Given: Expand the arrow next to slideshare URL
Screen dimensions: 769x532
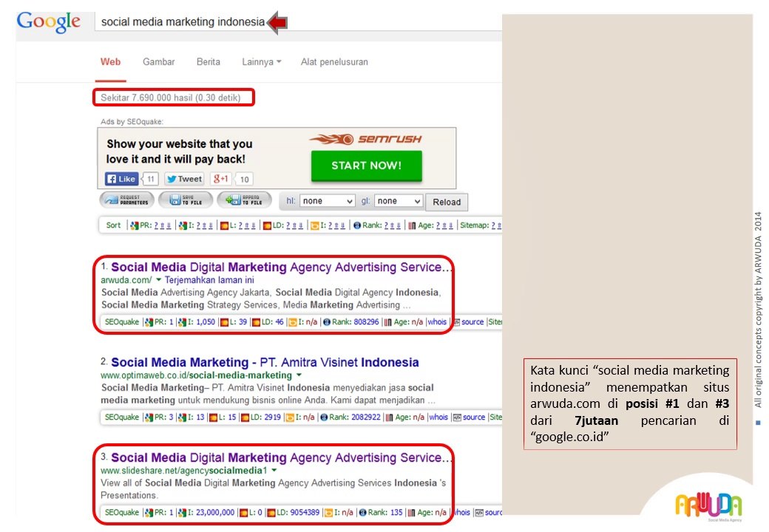Looking at the screenshot, I should [x=274, y=470].
